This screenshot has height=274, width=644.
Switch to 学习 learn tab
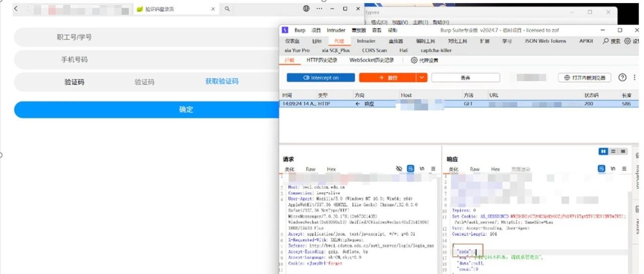507,41
